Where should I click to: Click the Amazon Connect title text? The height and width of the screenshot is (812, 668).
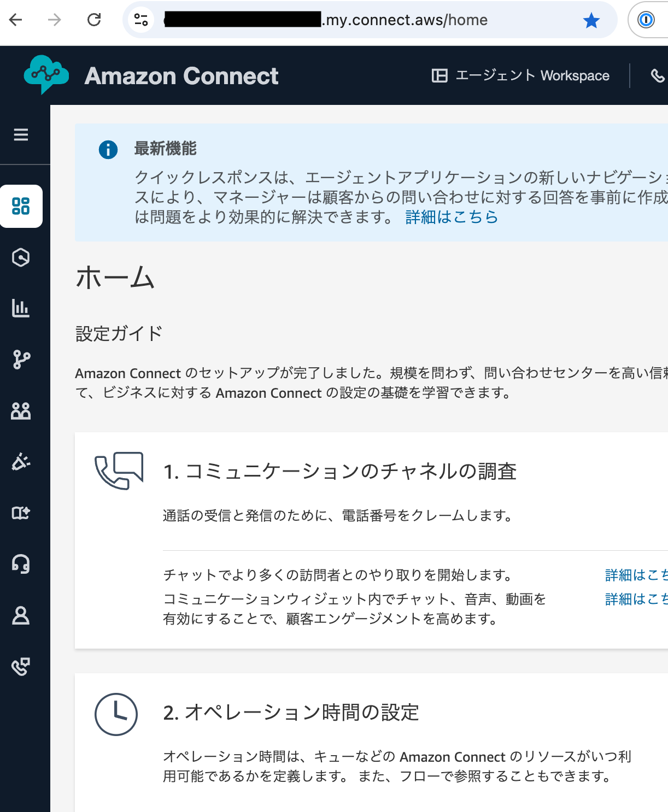(x=181, y=76)
